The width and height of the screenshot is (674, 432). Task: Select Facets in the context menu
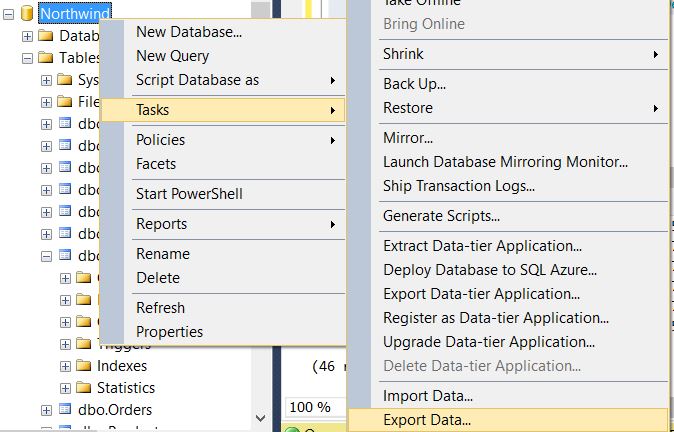(x=224, y=164)
